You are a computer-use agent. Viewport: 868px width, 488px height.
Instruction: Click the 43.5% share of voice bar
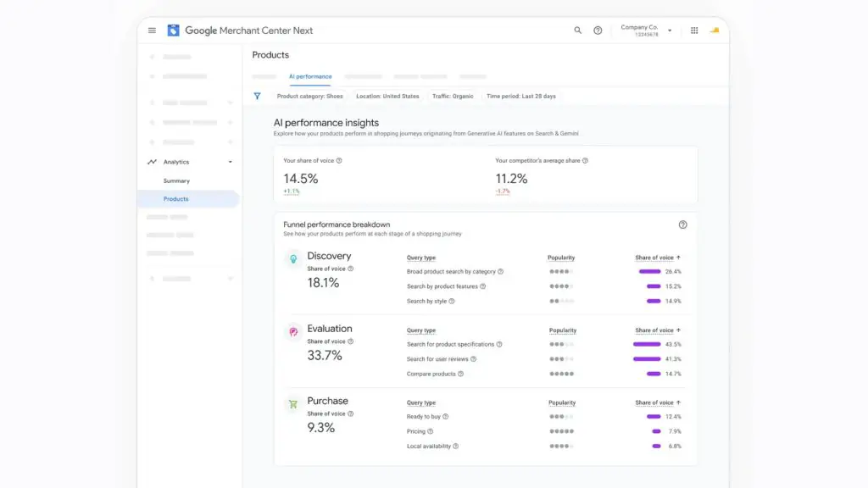tap(647, 344)
